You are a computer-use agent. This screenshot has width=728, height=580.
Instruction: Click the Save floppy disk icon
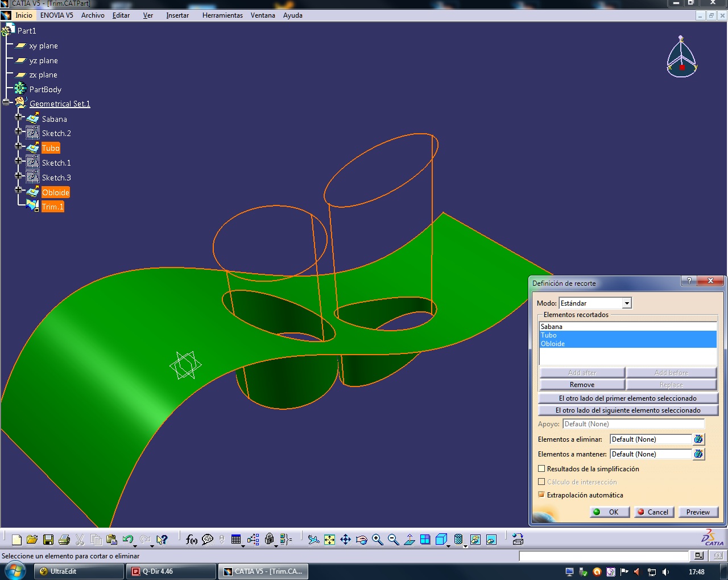(x=48, y=540)
